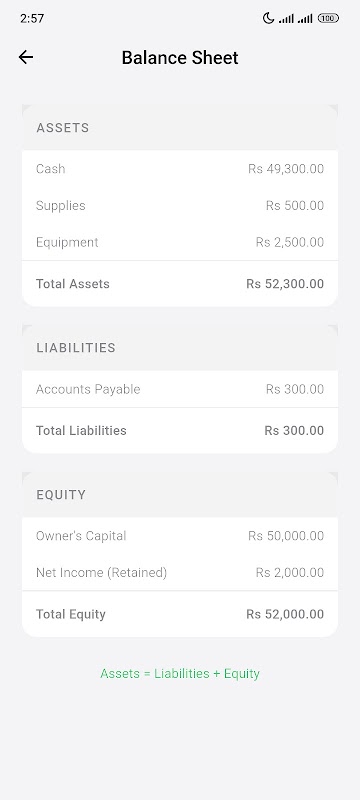This screenshot has width=360, height=800.
Task: Open the Accounts Payable row
Action: tap(180, 389)
